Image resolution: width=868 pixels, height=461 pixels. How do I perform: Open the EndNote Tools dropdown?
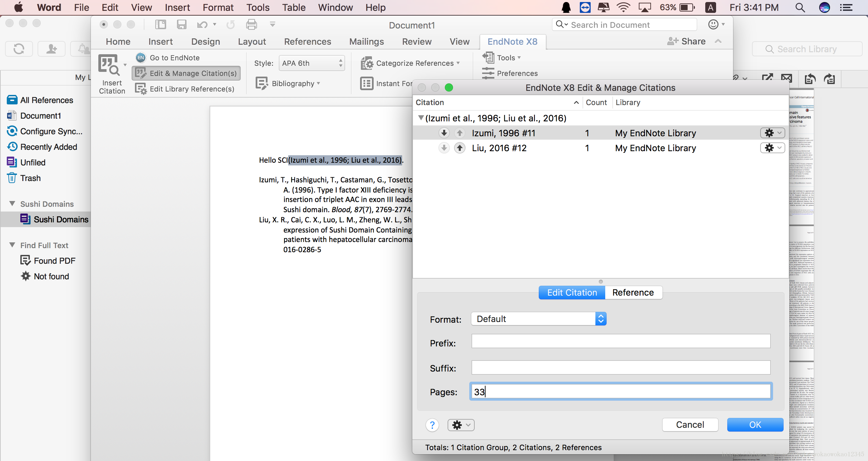click(502, 58)
